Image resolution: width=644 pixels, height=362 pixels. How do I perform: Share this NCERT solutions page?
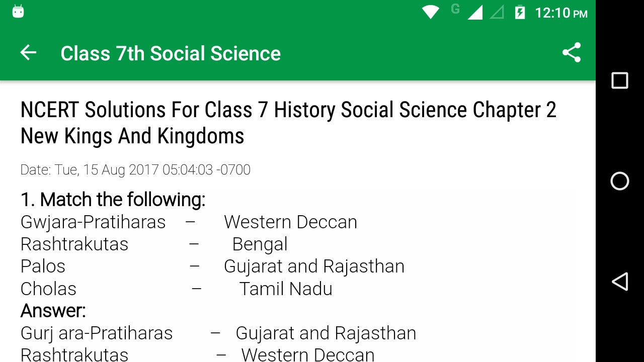(x=571, y=53)
